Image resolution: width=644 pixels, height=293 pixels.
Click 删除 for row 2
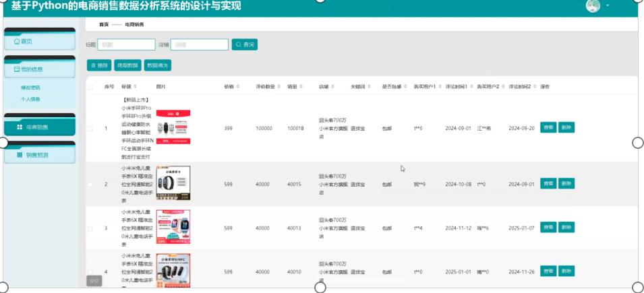coord(566,183)
